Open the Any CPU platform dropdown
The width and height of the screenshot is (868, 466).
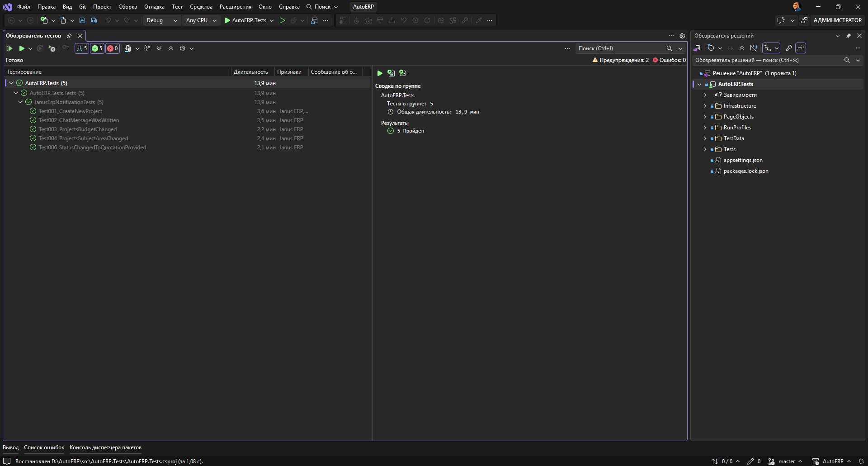tap(201, 20)
